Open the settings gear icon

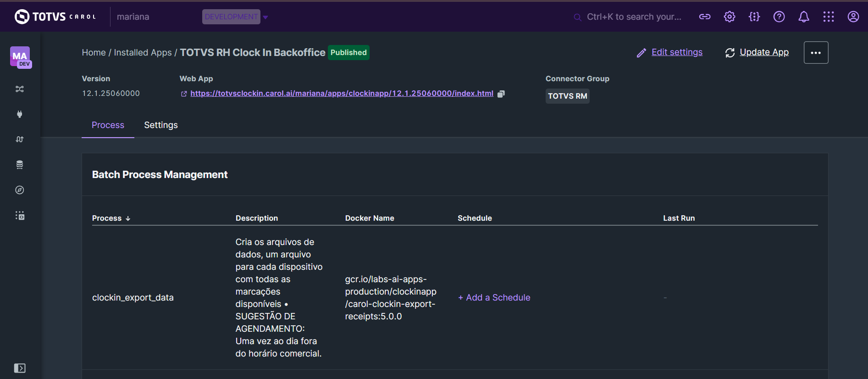pos(730,17)
